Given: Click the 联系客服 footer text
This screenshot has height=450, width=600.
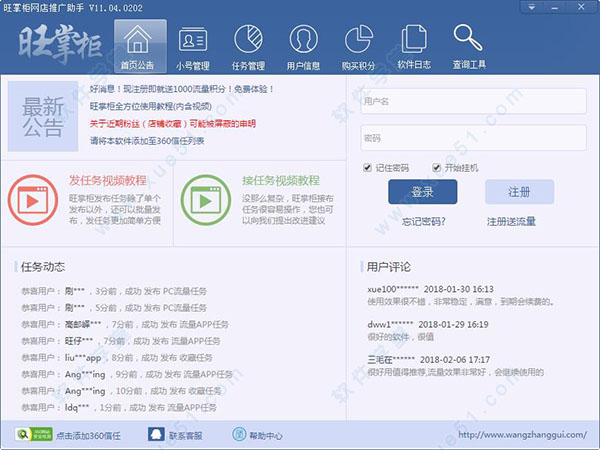Looking at the screenshot, I should coord(186,435).
